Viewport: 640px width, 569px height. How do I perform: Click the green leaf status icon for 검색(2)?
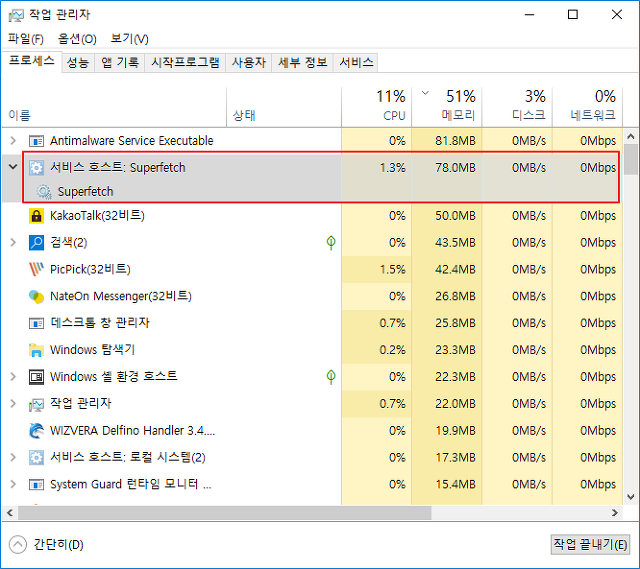(331, 242)
